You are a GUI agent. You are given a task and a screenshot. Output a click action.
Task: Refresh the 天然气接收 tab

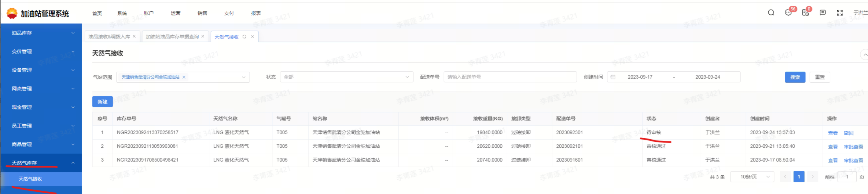click(x=244, y=37)
